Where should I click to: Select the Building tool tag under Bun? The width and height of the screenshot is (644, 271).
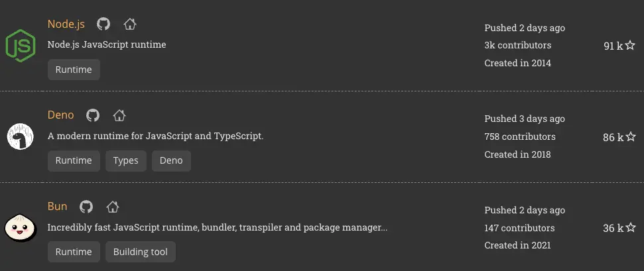coord(141,252)
